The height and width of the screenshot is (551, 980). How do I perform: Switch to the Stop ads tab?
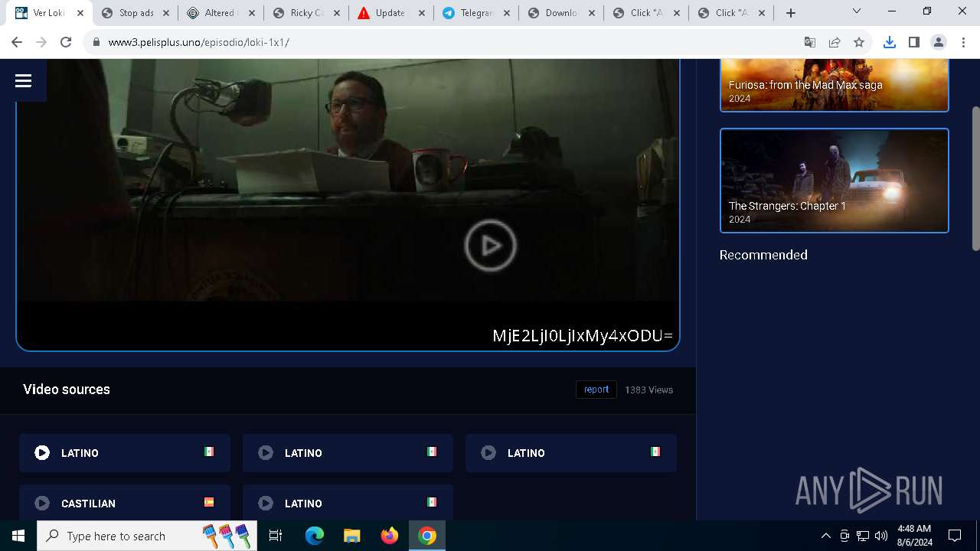tap(136, 13)
